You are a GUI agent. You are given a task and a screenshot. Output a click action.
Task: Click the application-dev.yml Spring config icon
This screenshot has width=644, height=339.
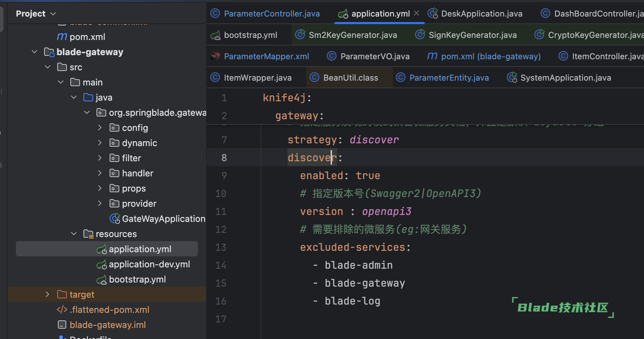point(102,265)
